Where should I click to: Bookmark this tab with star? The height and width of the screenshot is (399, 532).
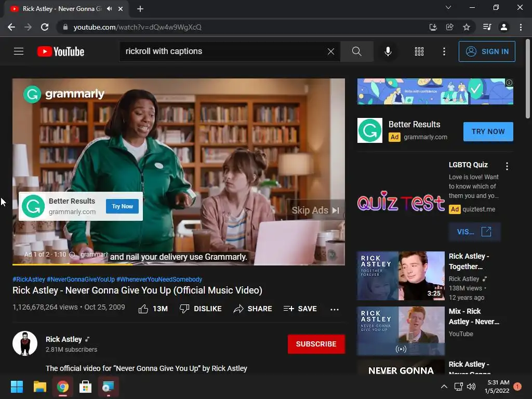pyautogui.click(x=467, y=27)
